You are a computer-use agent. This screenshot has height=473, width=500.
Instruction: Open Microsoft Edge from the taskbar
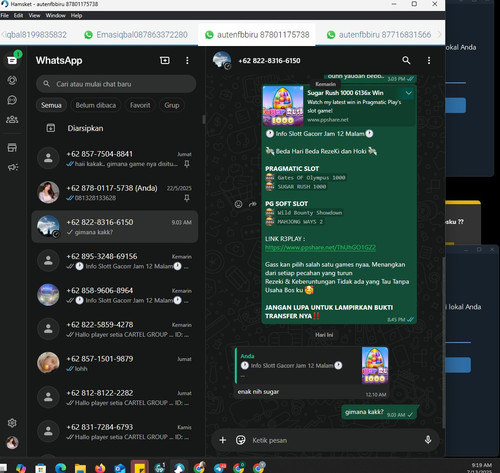point(60,468)
